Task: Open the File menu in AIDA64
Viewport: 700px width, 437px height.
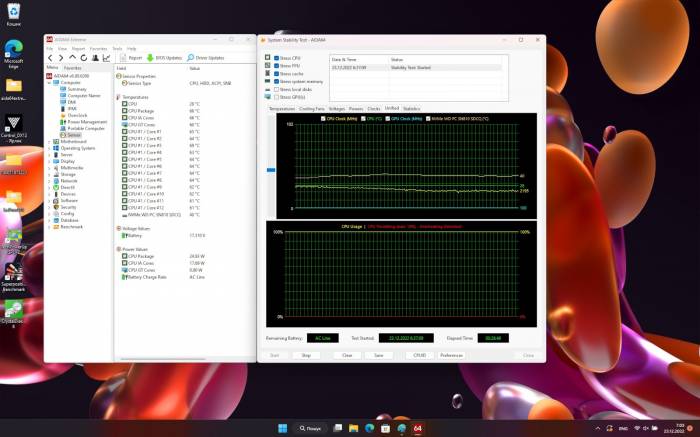Action: pos(50,49)
